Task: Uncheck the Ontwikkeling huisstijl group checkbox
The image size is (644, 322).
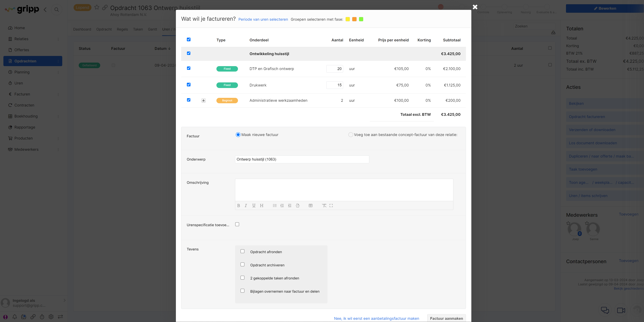Action: pyautogui.click(x=189, y=53)
